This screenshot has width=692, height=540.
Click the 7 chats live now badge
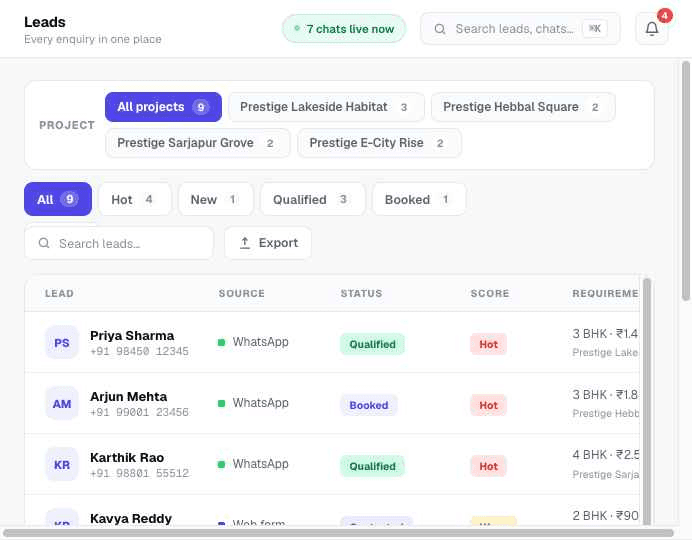tap(344, 29)
